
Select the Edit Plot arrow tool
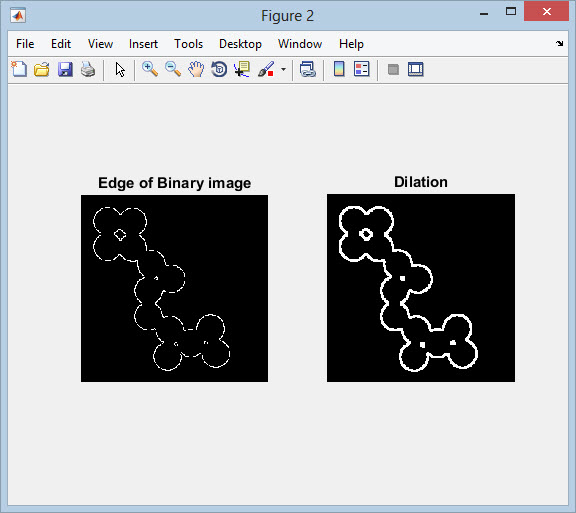(x=120, y=69)
